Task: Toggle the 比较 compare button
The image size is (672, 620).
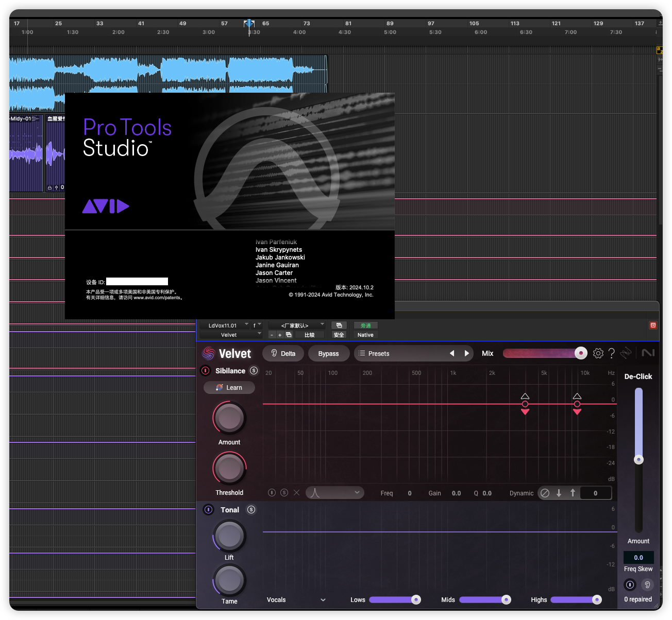Action: click(309, 335)
